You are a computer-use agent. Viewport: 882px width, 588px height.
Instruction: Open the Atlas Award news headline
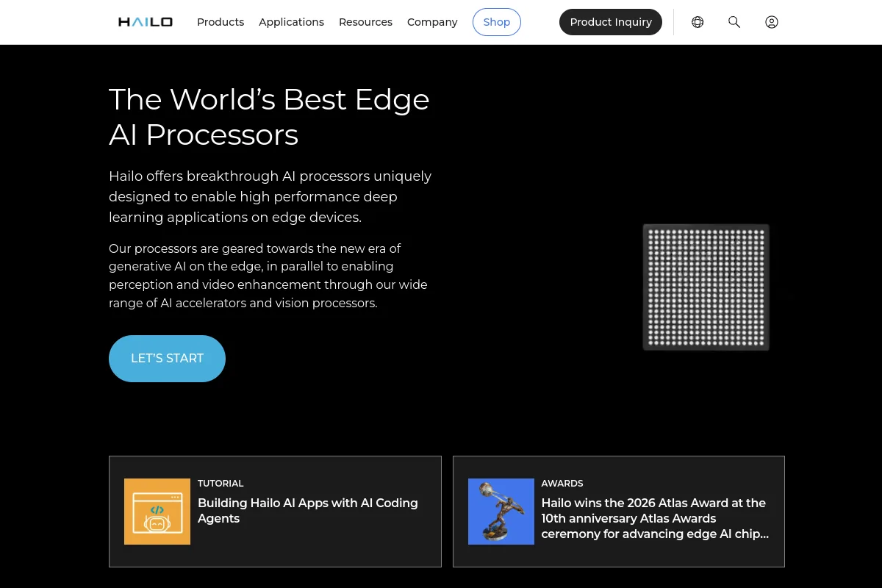click(655, 518)
